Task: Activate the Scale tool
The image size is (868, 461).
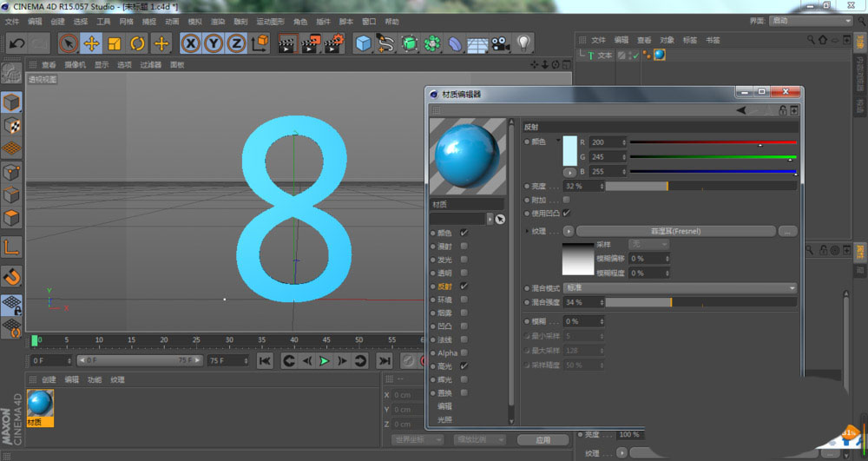Action: 115,43
